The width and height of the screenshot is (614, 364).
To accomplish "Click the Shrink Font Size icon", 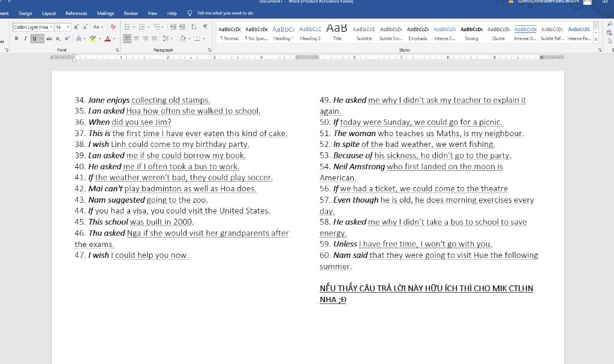I will pos(85,27).
